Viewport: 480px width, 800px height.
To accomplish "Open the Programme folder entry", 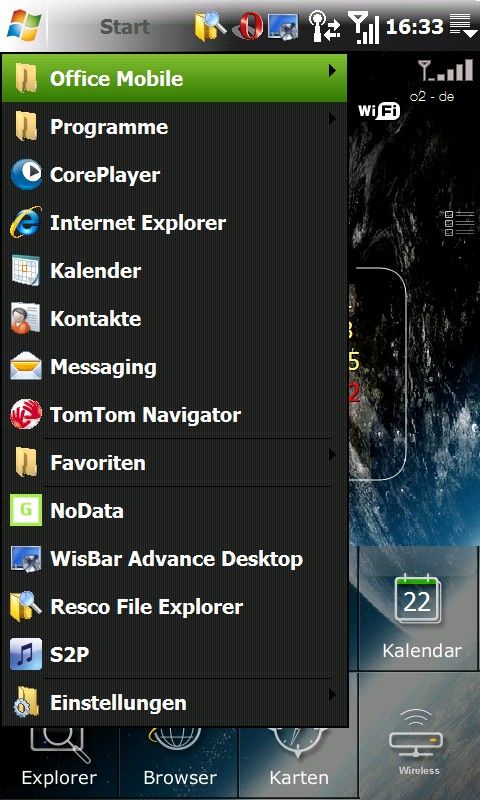I will pyautogui.click(x=174, y=127).
